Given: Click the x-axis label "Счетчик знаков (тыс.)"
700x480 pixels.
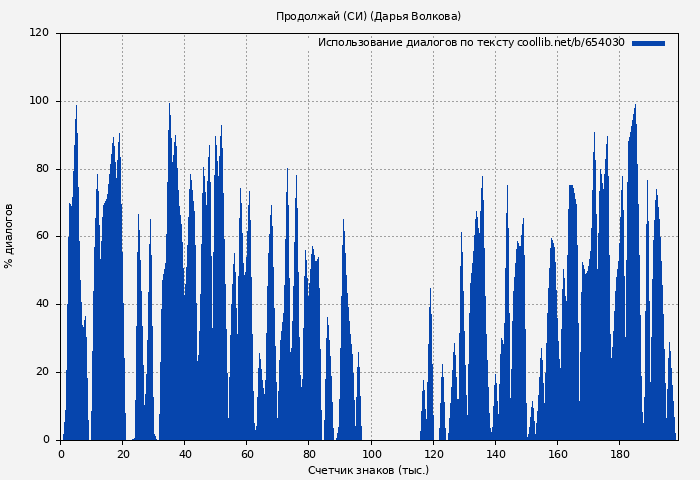Looking at the screenshot, I should pyautogui.click(x=368, y=470).
